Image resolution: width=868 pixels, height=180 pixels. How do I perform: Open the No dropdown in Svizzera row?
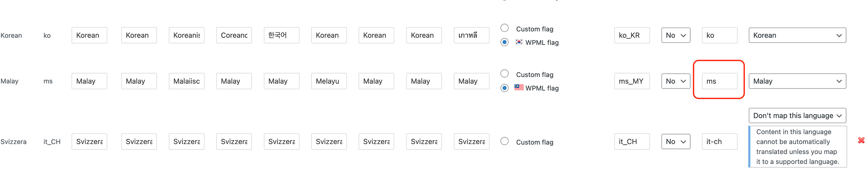676,141
